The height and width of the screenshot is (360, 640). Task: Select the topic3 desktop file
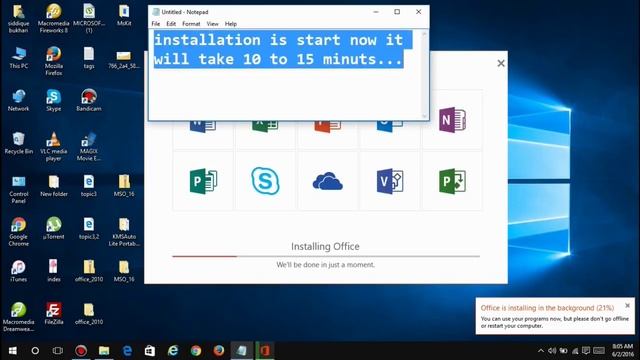(x=89, y=186)
